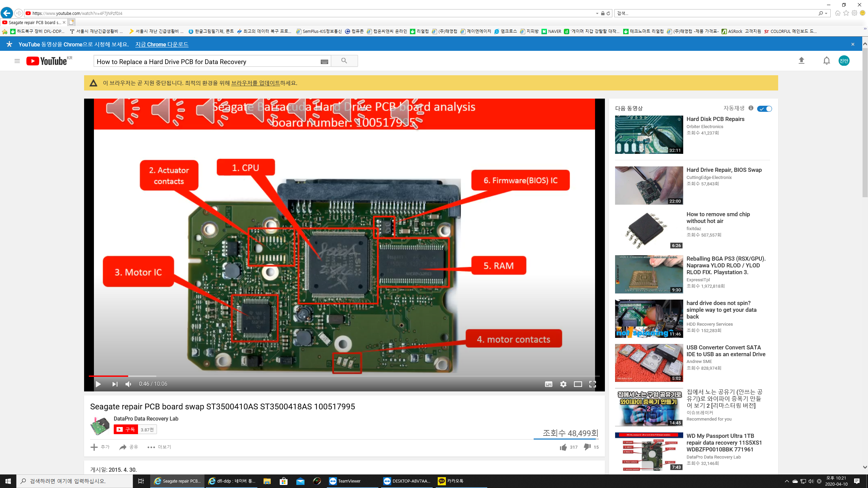Open hard drive does not spin video

[x=721, y=310]
